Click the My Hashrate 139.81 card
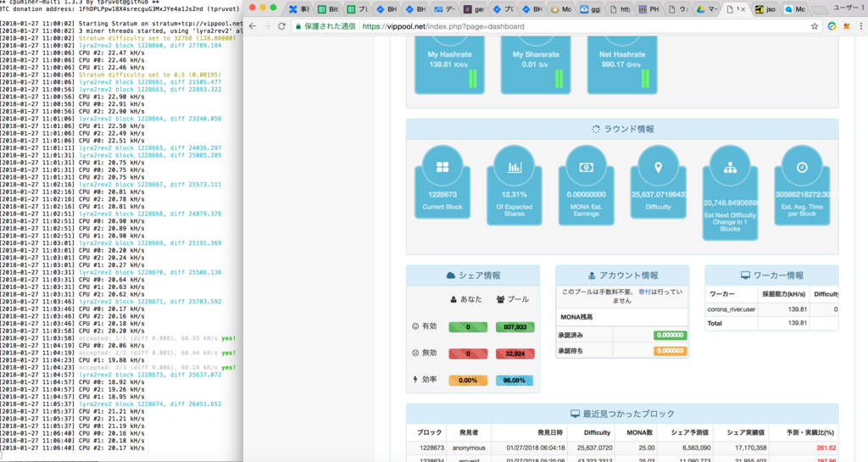This screenshot has height=462, width=868. 449,64
